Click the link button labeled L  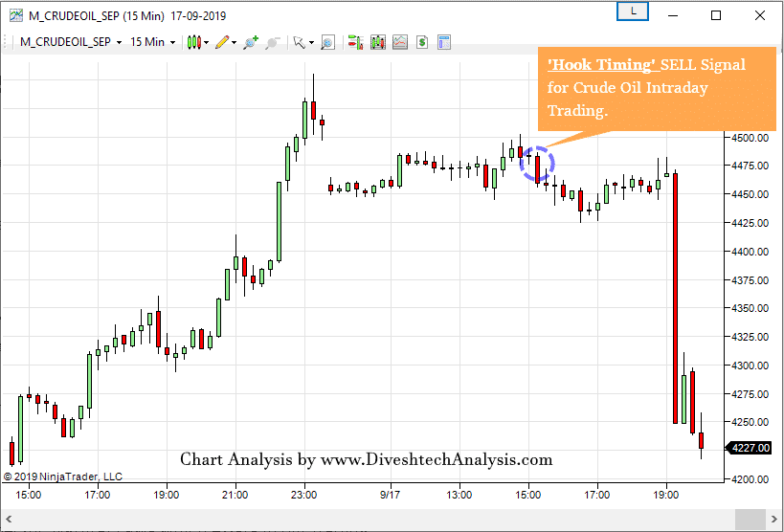[633, 12]
